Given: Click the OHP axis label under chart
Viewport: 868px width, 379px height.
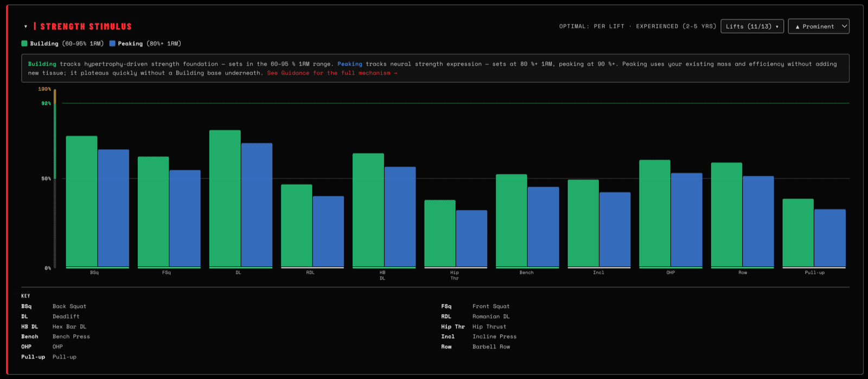Looking at the screenshot, I should pos(671,273).
